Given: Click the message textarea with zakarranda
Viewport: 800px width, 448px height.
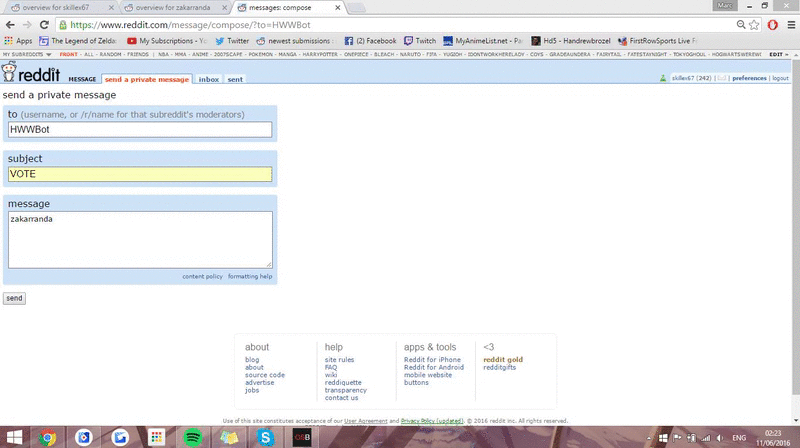Looking at the screenshot, I should (x=140, y=240).
